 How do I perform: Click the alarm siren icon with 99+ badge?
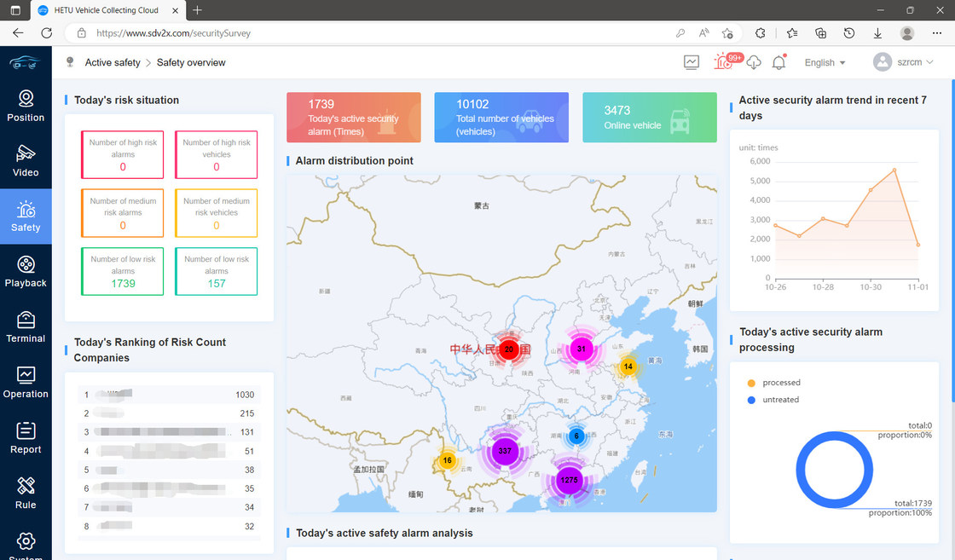click(x=725, y=62)
